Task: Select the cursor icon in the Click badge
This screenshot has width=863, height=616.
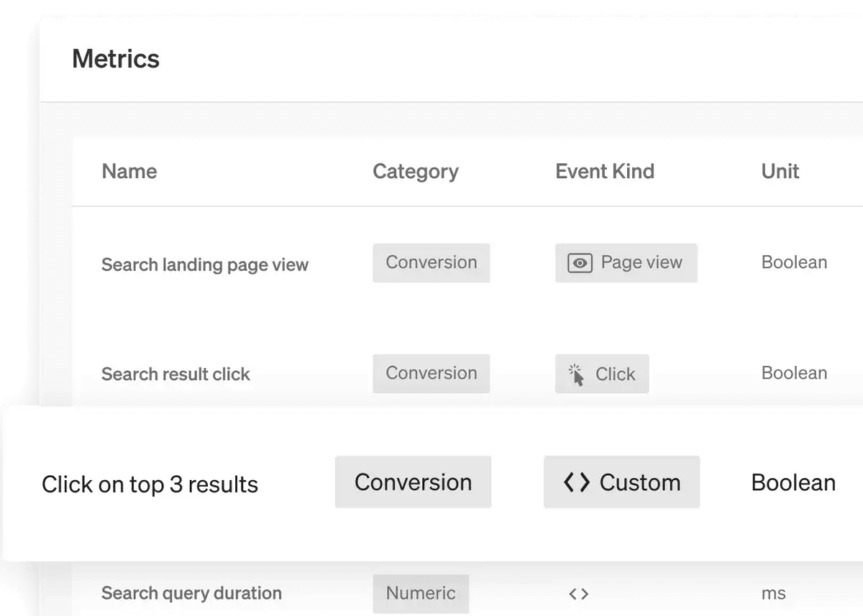Action: coord(577,373)
